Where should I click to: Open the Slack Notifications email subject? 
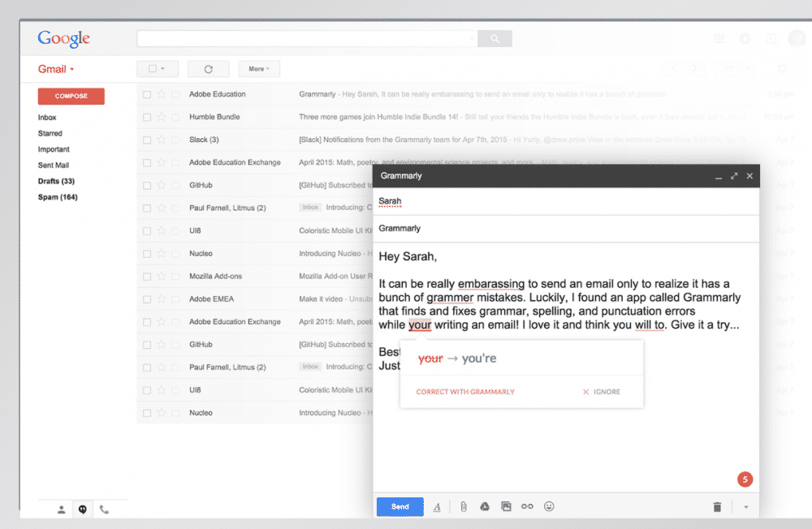coord(403,140)
